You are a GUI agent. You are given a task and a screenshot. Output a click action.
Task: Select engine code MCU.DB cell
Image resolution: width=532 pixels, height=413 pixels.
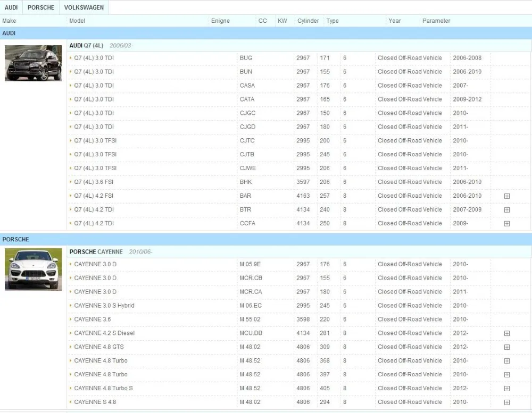251,333
